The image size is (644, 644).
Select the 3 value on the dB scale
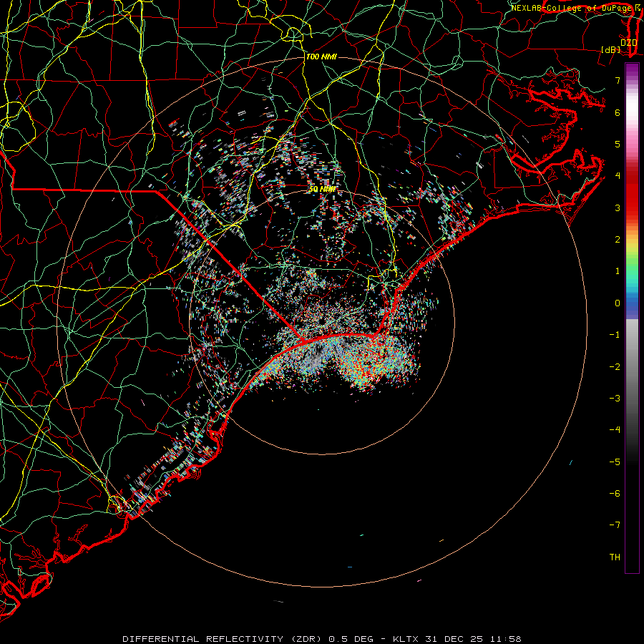click(x=618, y=208)
